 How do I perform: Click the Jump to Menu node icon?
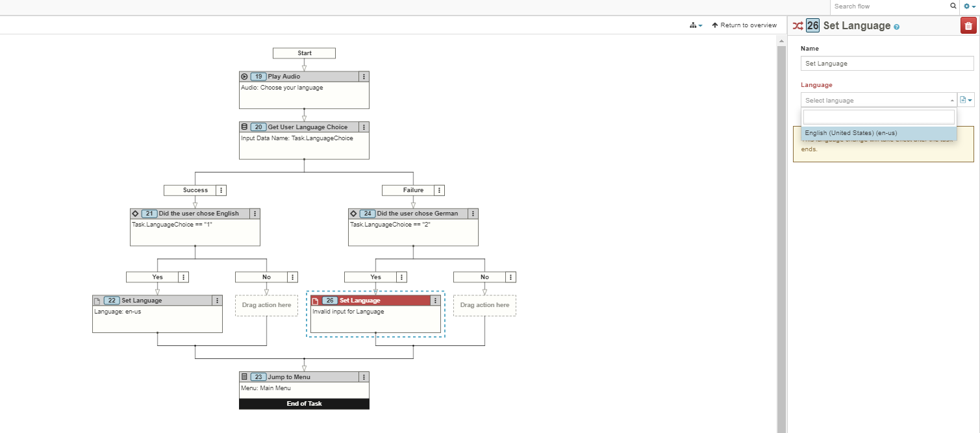244,377
